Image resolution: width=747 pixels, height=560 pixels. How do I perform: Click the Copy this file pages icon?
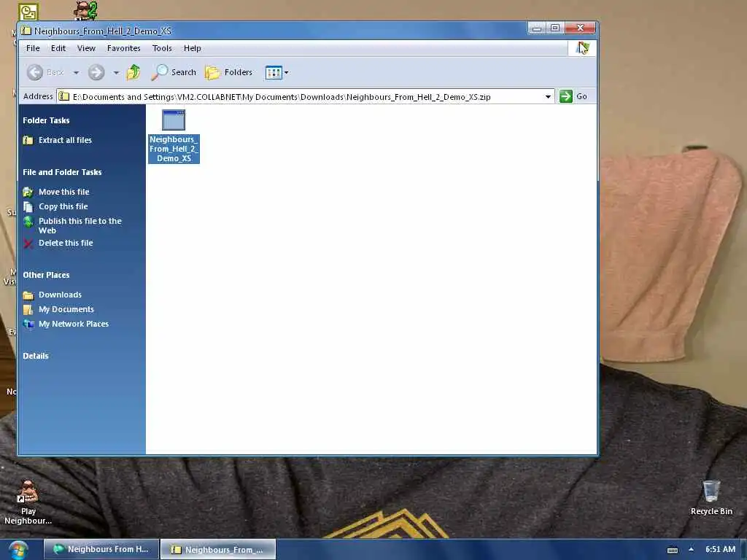click(28, 206)
